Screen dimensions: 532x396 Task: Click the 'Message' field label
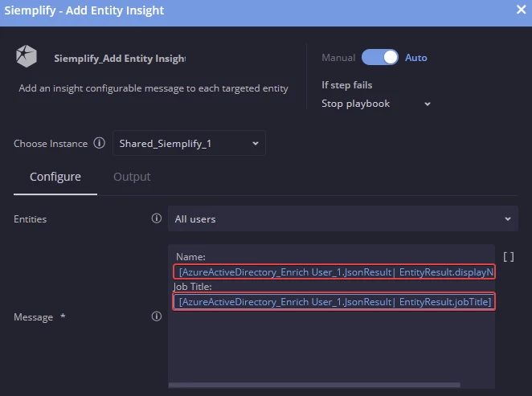tap(34, 317)
